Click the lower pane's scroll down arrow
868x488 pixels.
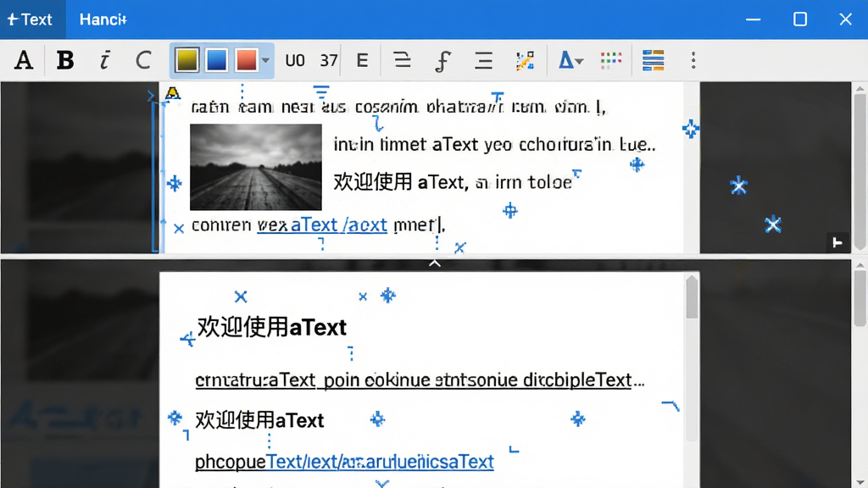(x=860, y=482)
